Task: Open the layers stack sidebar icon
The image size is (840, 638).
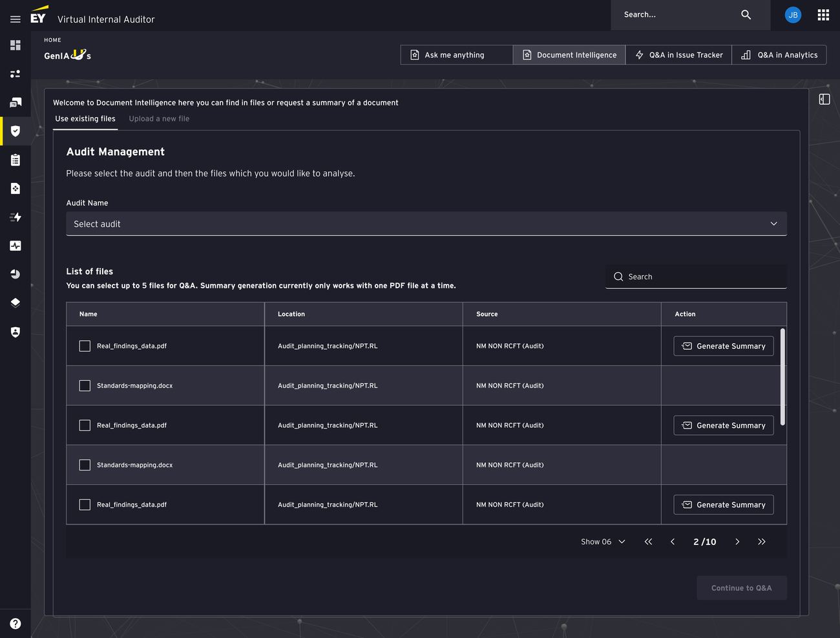Action: [x=16, y=303]
